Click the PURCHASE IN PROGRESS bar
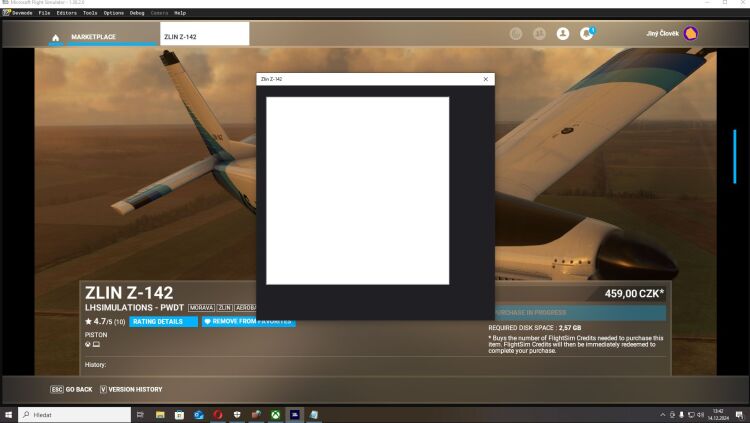 click(579, 312)
